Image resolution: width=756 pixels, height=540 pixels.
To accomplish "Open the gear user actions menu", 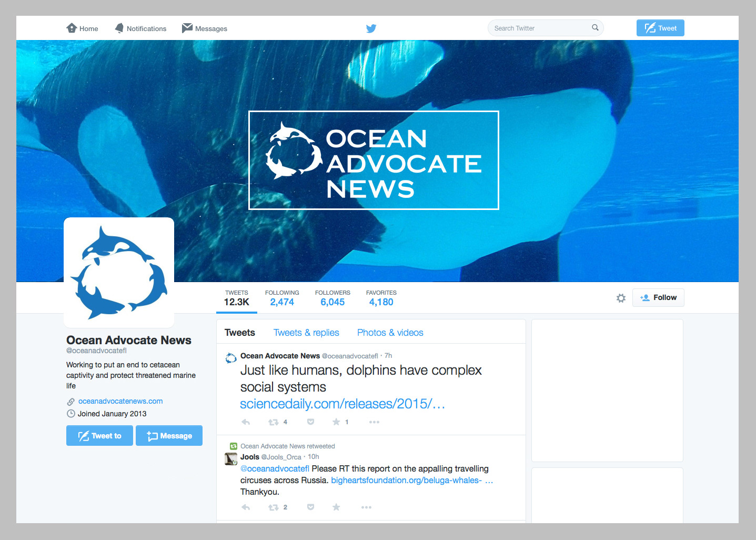I will click(x=621, y=298).
